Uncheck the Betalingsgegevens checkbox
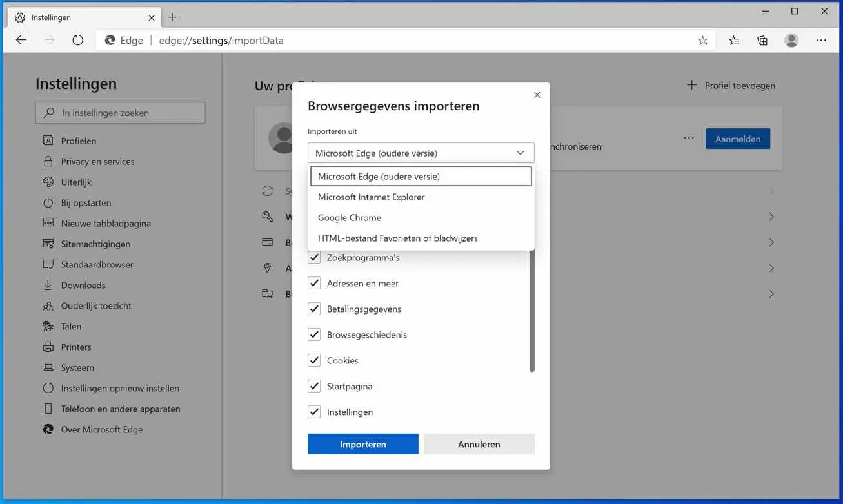This screenshot has width=843, height=504. point(314,309)
